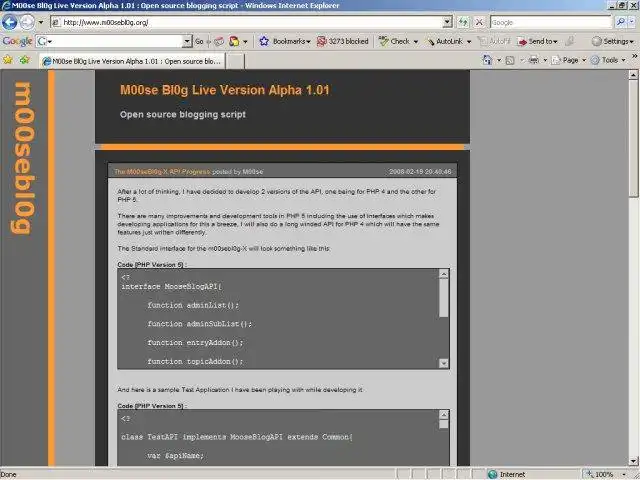Click the page scrollbar up arrow
Screen dimensions: 640x480
(x=633, y=75)
